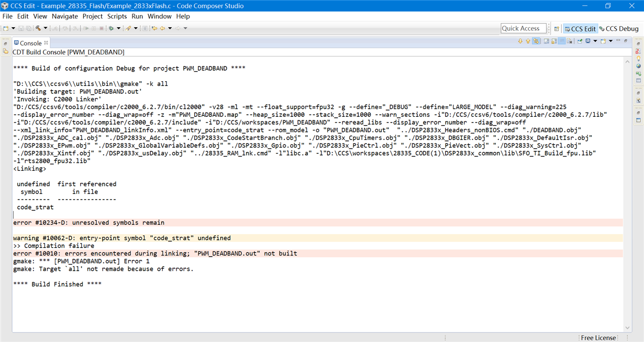The image size is (644, 342).
Task: Open the Back navigation history dropdown
Action: coord(170,28)
